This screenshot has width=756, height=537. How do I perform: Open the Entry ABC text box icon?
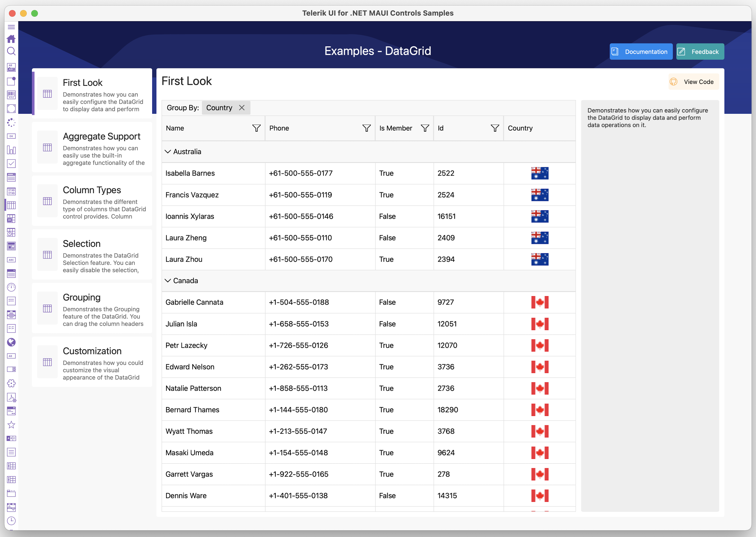coord(11,260)
